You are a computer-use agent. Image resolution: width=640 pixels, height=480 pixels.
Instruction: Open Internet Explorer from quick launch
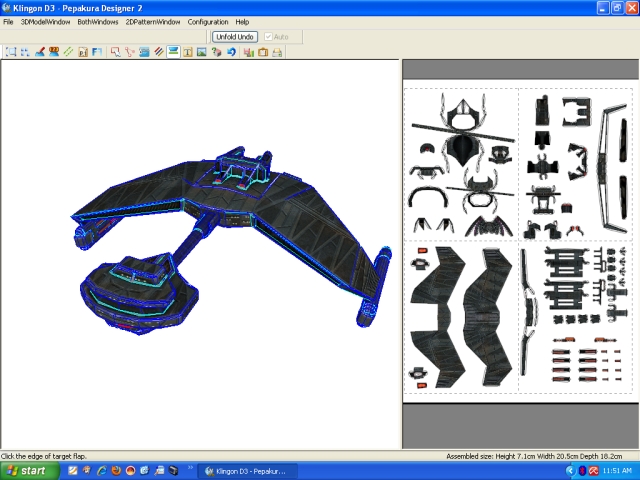(102, 471)
